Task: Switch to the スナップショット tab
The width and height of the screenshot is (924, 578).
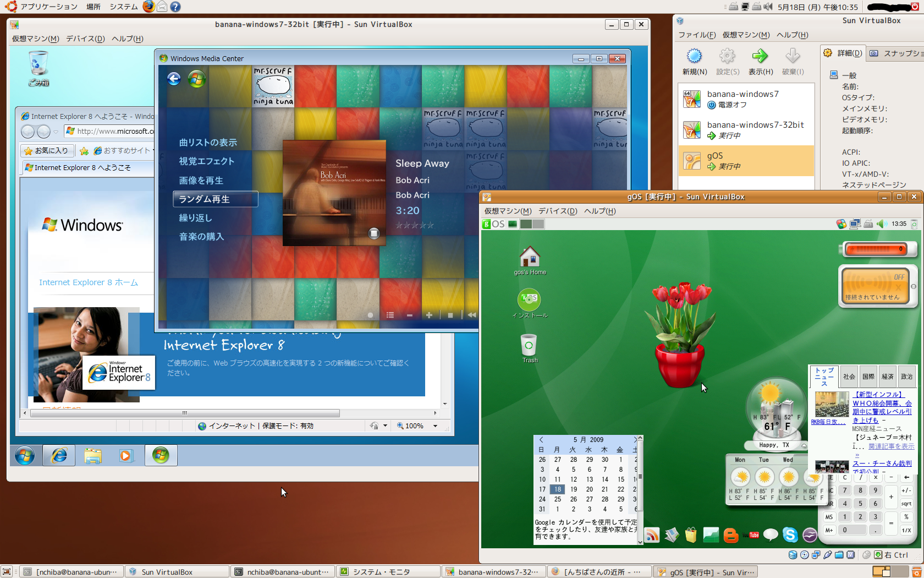Action: point(896,53)
